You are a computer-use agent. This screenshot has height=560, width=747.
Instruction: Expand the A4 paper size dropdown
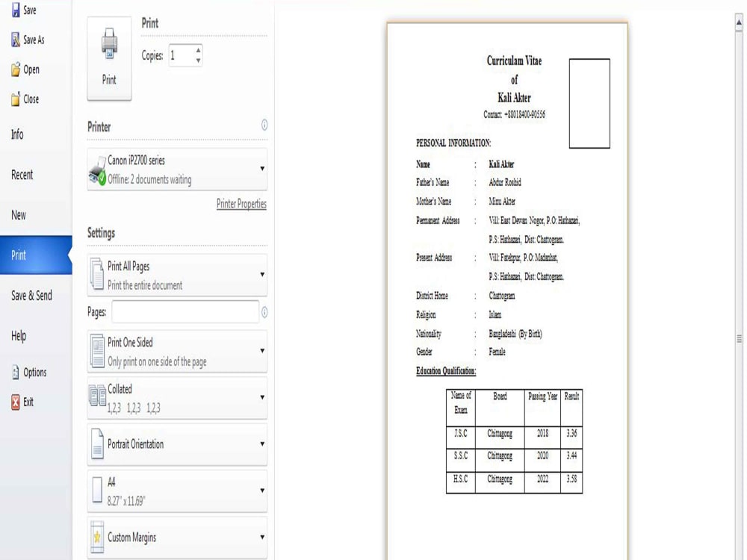pyautogui.click(x=262, y=491)
